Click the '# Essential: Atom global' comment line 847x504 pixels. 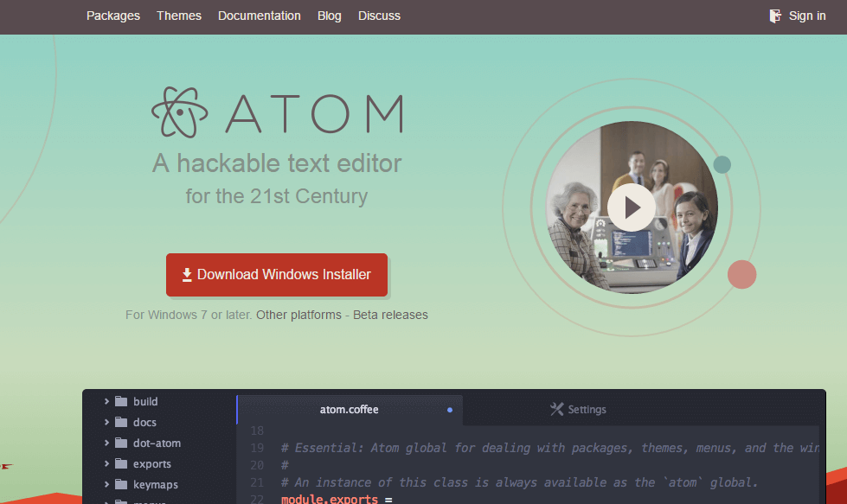(550, 448)
